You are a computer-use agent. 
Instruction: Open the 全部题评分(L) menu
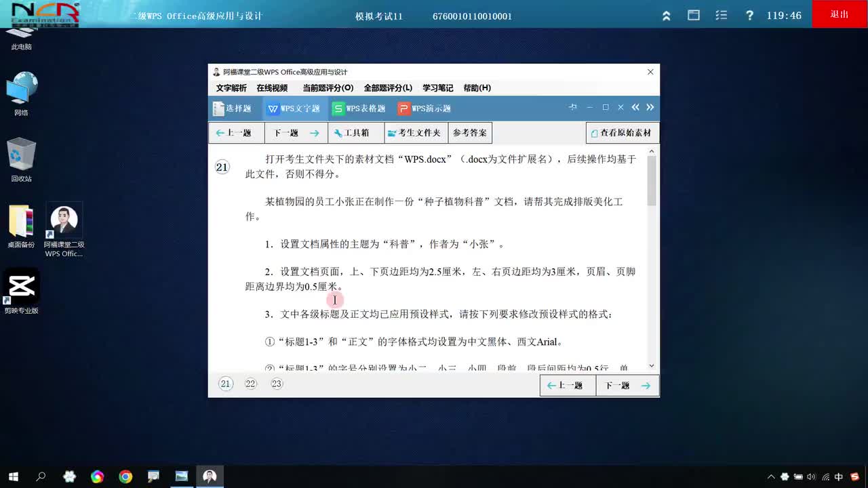tap(388, 88)
